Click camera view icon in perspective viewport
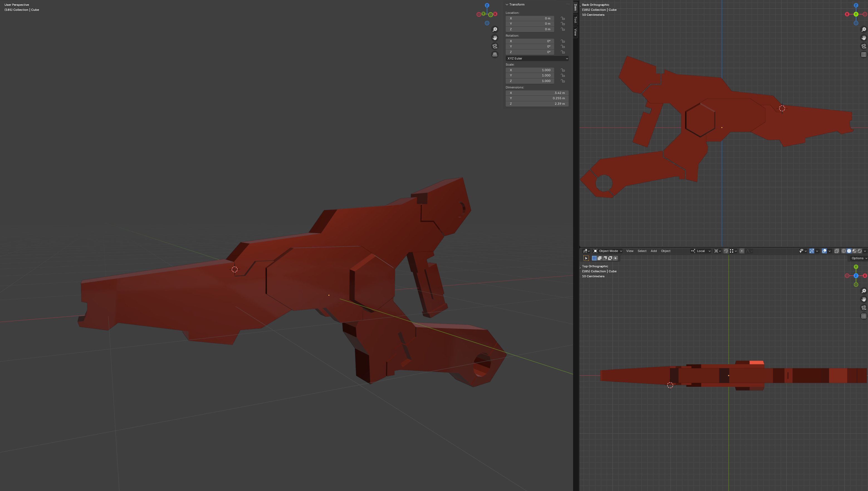 coord(495,46)
